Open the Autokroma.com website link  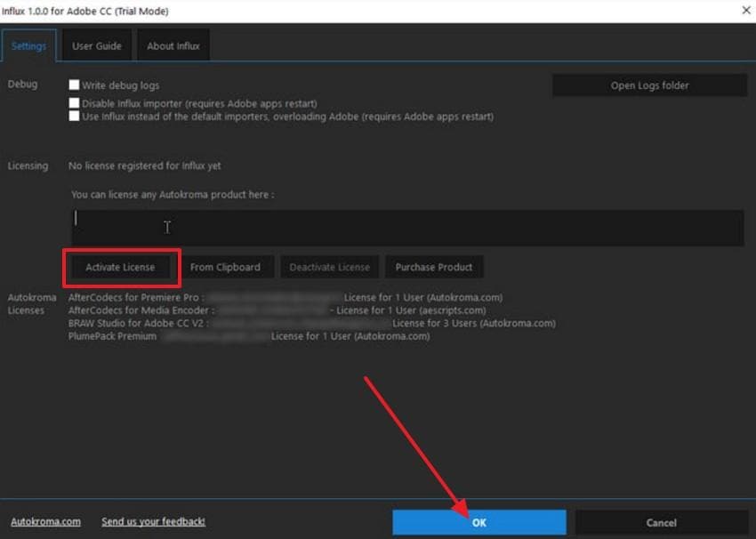tap(44, 521)
